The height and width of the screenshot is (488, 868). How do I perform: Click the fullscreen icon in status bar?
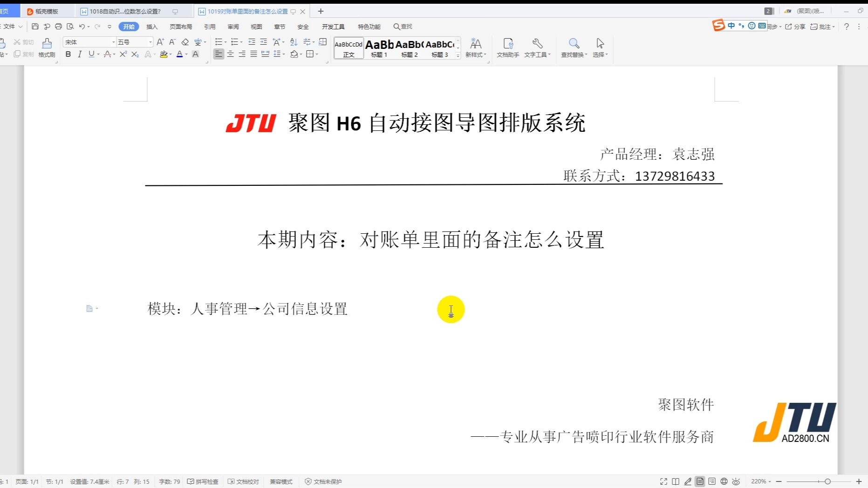pos(663,481)
